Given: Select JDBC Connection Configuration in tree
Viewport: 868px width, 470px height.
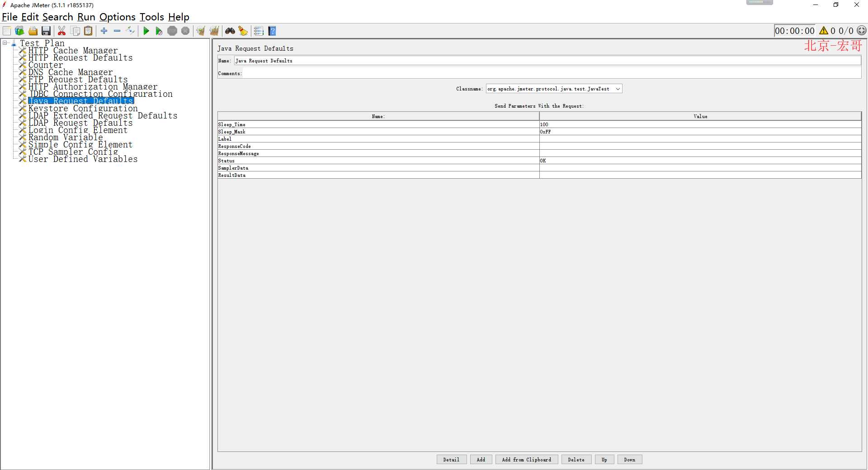Looking at the screenshot, I should (100, 94).
